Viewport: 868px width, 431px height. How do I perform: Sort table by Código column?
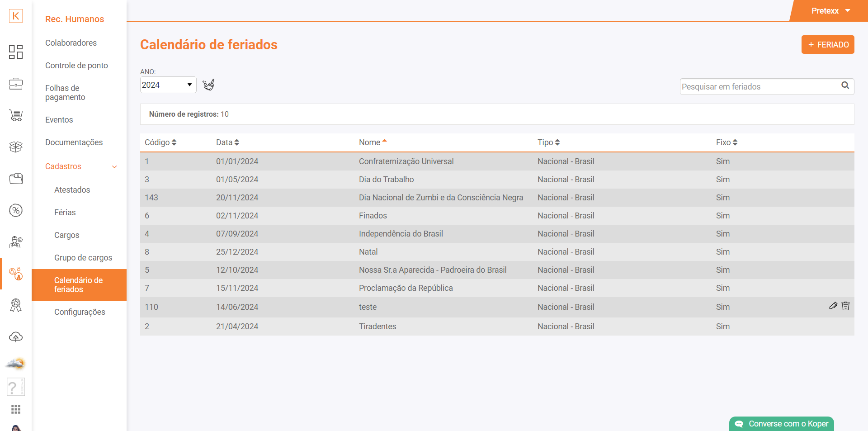click(160, 142)
